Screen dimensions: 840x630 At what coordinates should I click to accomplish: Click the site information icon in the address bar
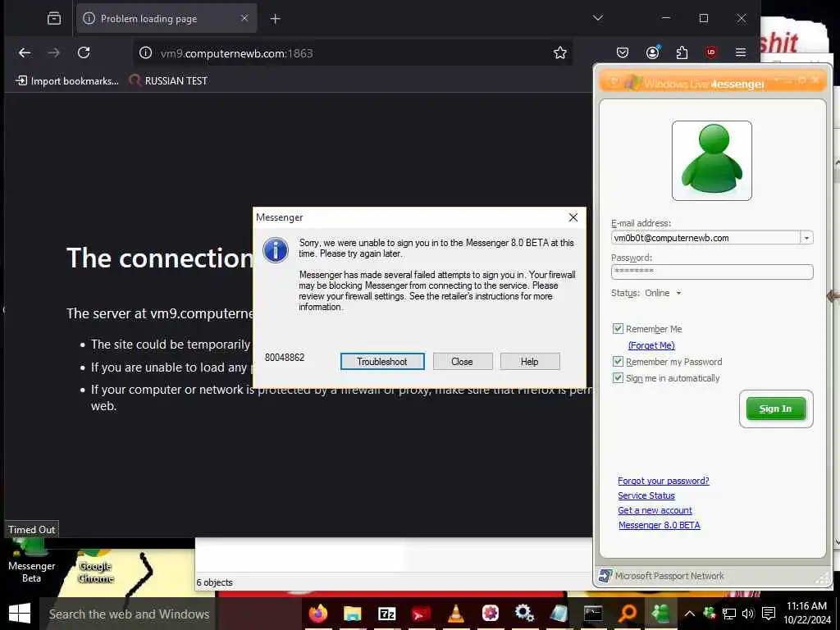[x=146, y=52]
